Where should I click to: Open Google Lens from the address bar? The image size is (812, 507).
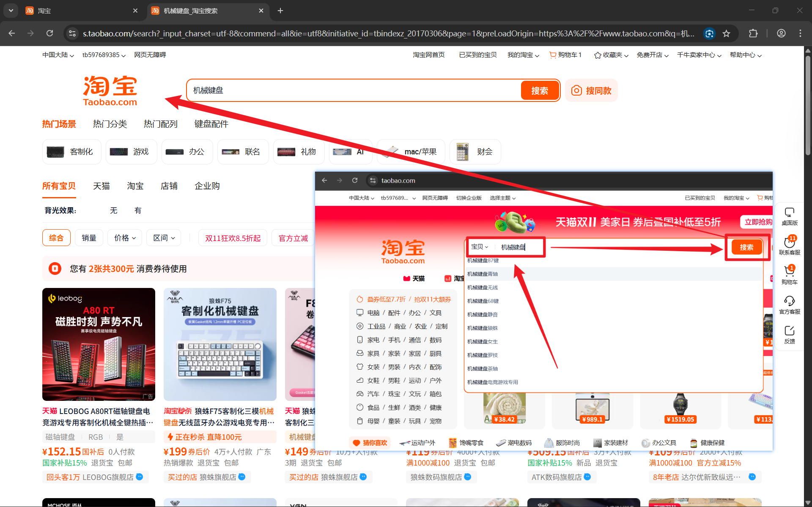pos(709,33)
